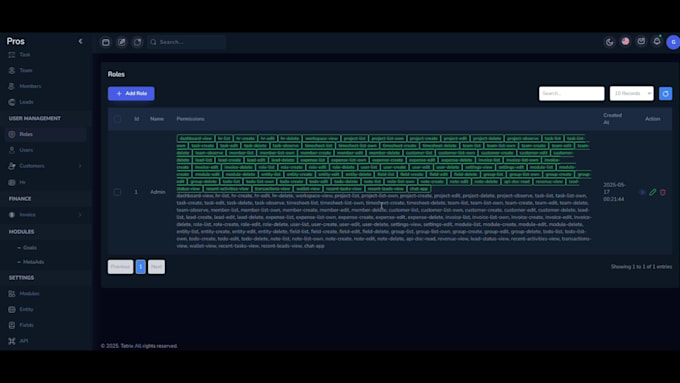Open Members in the sidebar
The height and width of the screenshot is (383, 680).
coord(30,86)
